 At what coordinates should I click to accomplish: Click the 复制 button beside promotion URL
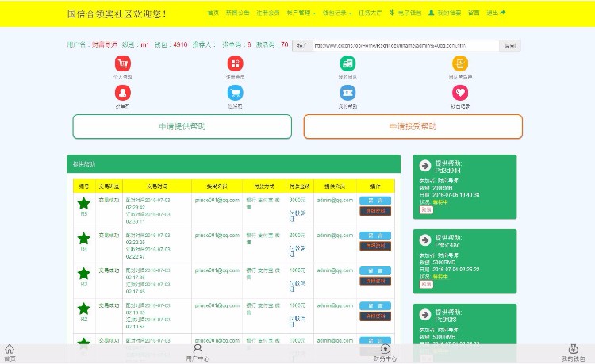pos(509,46)
